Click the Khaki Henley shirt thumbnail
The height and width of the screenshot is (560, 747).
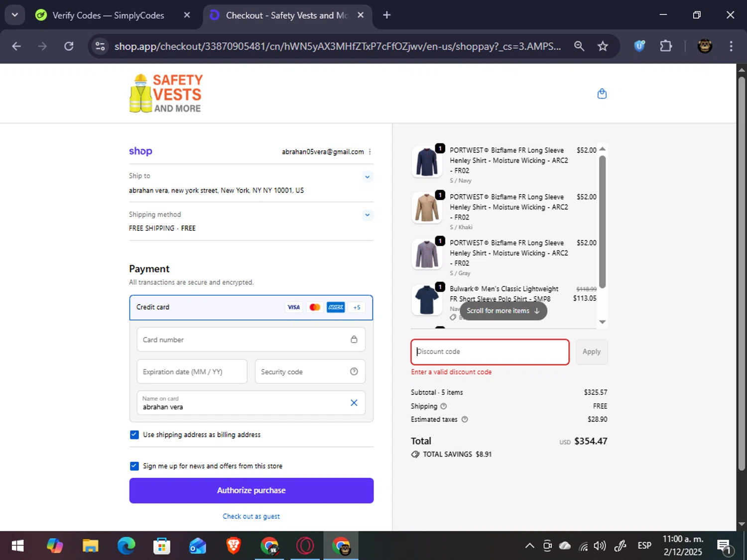427,208
